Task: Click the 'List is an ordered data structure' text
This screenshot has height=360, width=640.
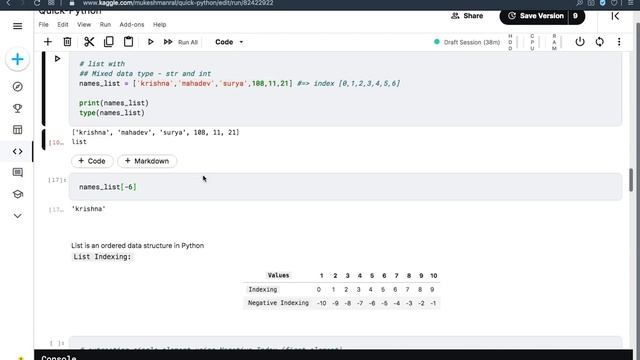Action: tap(138, 245)
